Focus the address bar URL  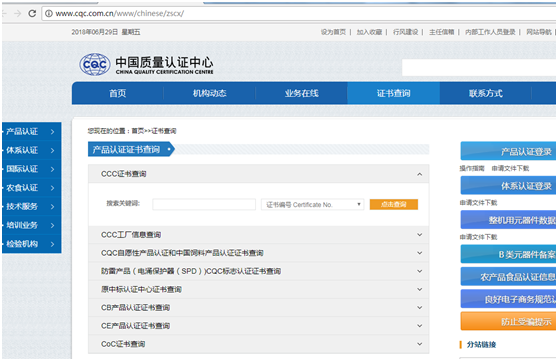pos(120,14)
